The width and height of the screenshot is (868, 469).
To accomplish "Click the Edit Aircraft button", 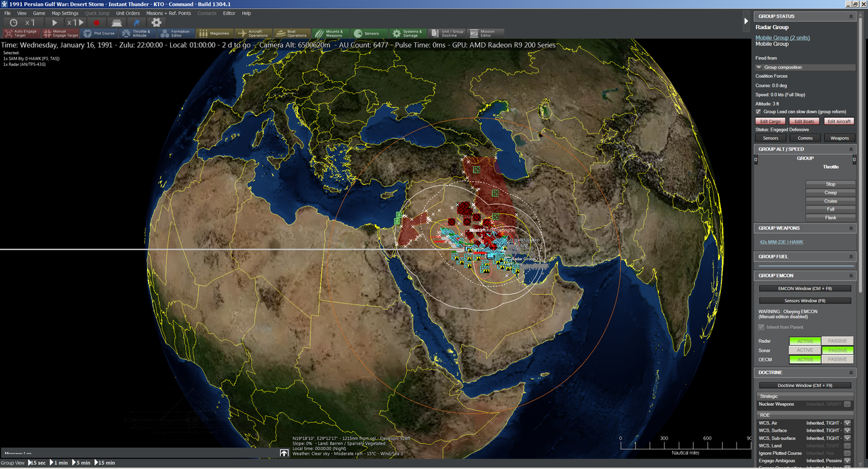I will pyautogui.click(x=840, y=121).
